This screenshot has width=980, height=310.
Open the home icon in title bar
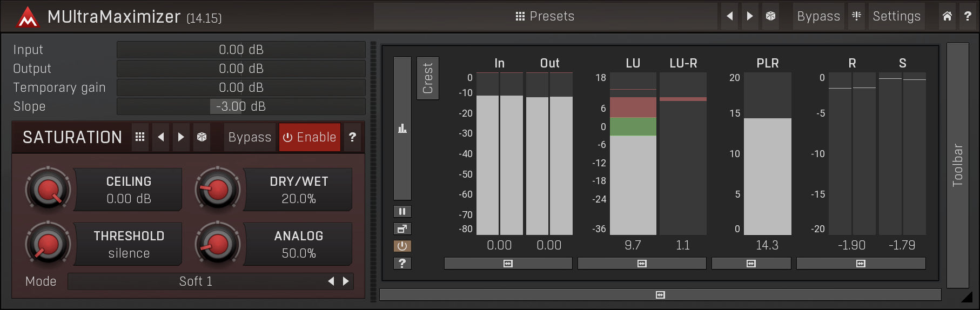947,16
